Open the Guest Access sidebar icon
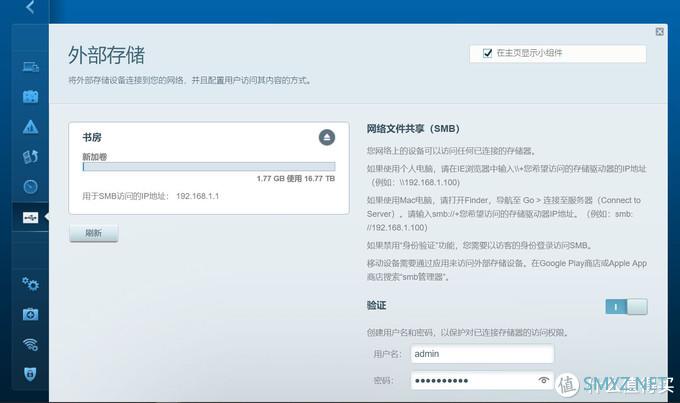The width and height of the screenshot is (680, 403). pos(30,97)
